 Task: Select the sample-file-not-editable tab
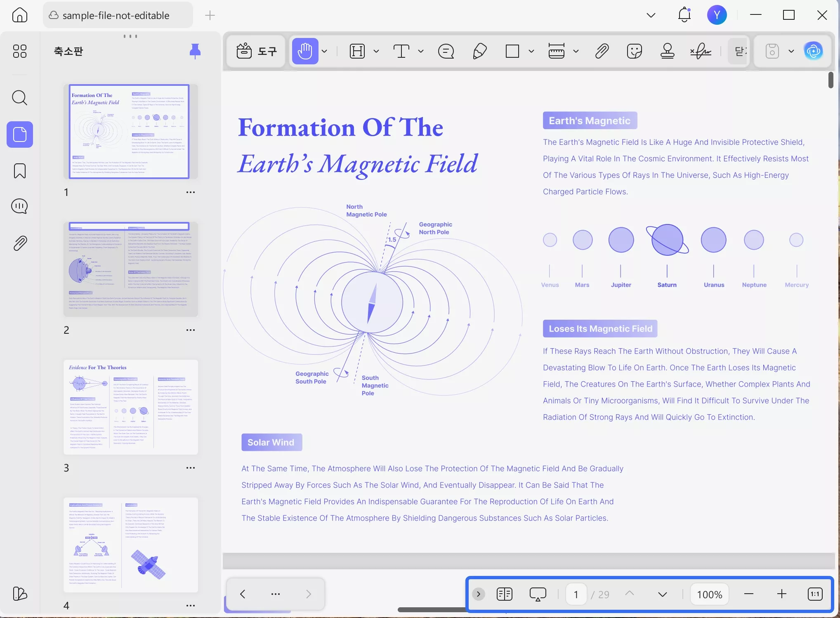point(116,15)
